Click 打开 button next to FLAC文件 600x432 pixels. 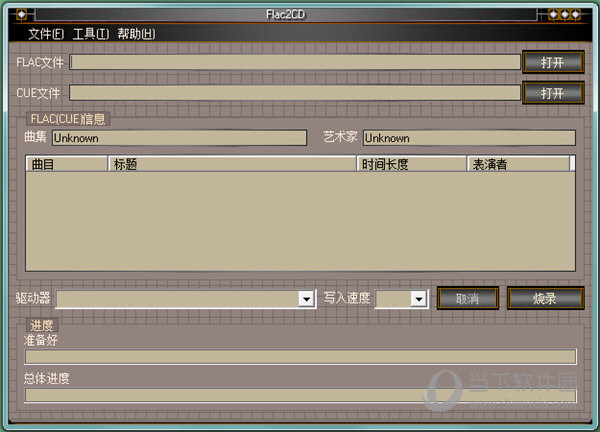(553, 62)
